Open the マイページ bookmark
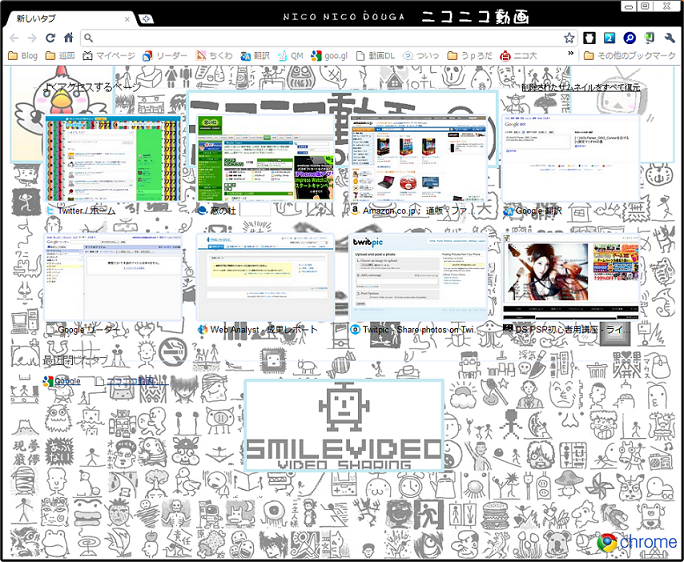This screenshot has width=684, height=562. click(x=109, y=56)
